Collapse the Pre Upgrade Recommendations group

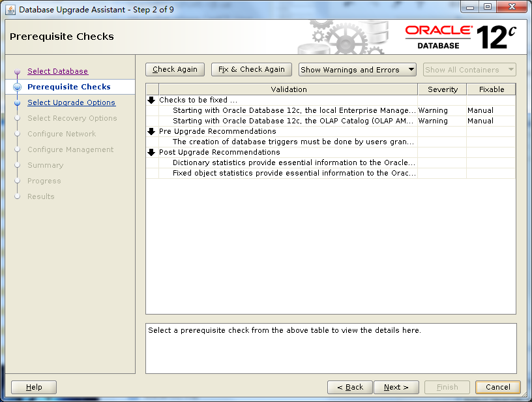coord(152,131)
